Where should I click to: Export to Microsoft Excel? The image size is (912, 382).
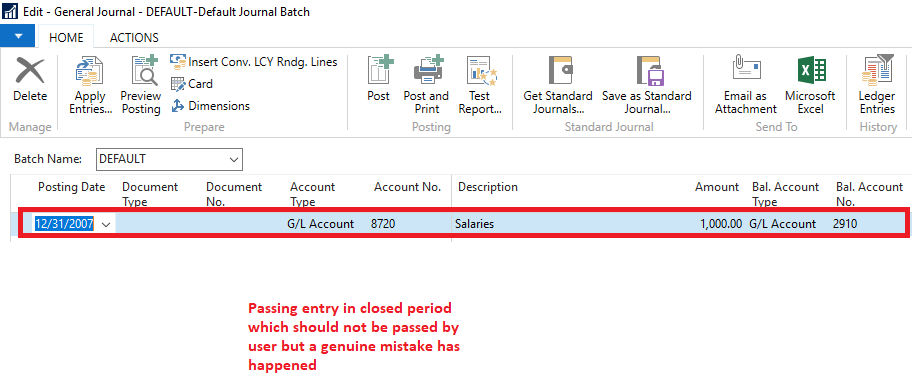point(810,72)
